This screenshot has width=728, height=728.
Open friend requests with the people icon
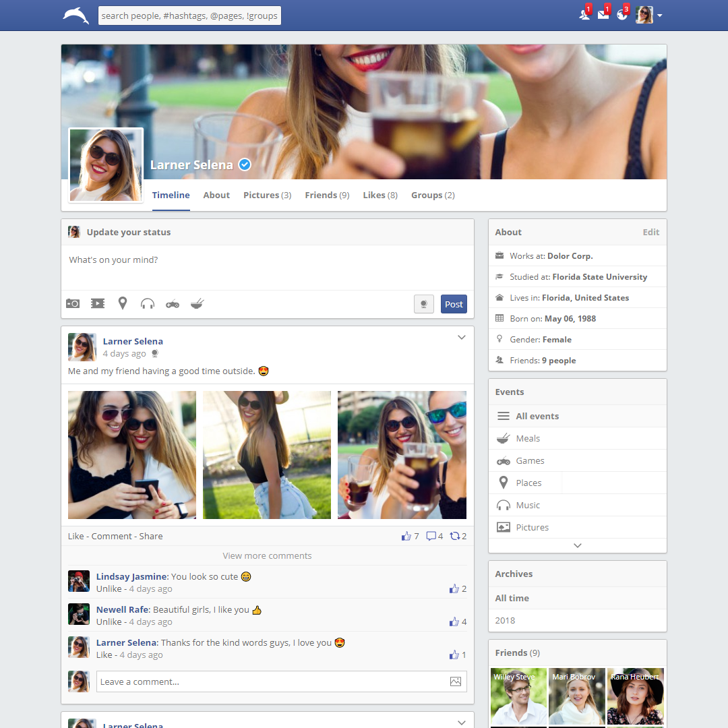point(584,14)
